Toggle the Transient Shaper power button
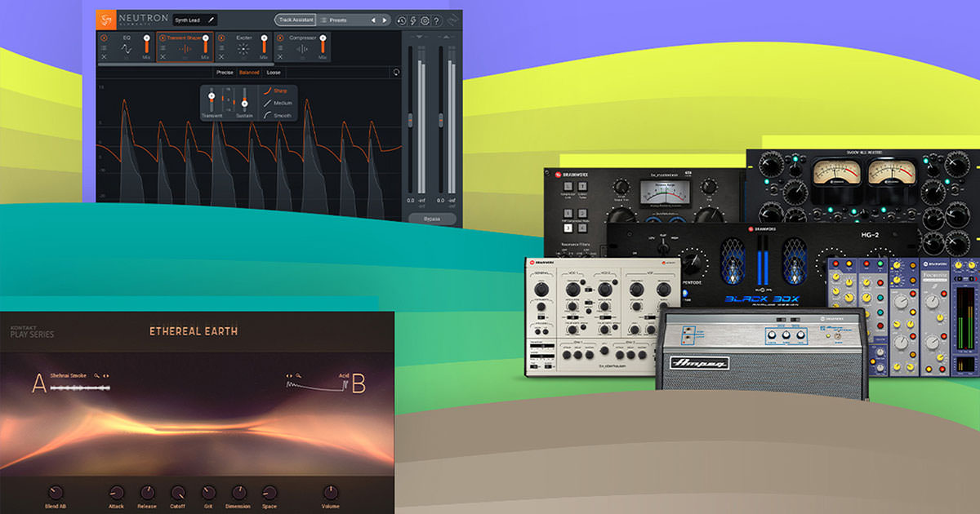980x514 pixels. click(x=163, y=38)
